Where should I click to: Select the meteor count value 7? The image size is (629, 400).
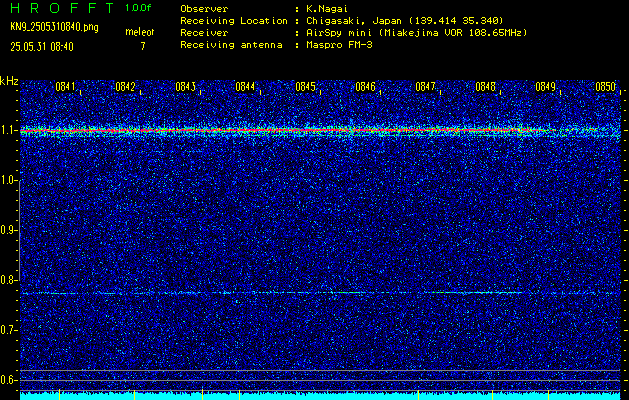143,46
